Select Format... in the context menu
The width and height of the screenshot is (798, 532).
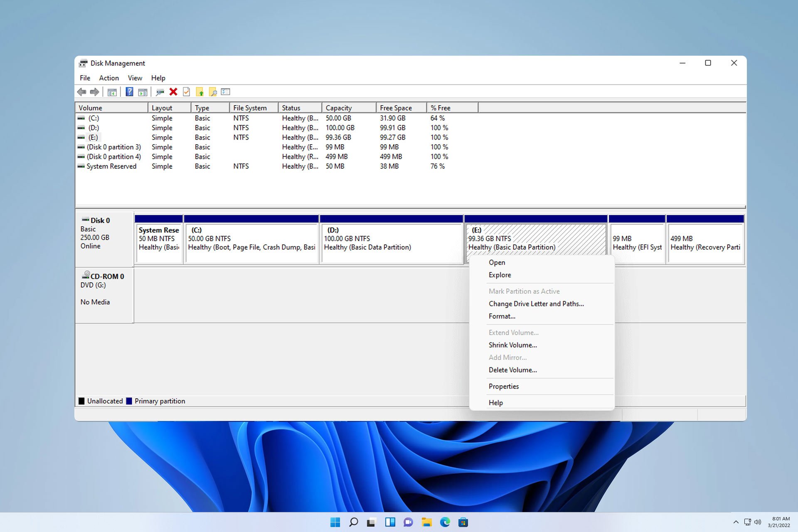pyautogui.click(x=502, y=316)
